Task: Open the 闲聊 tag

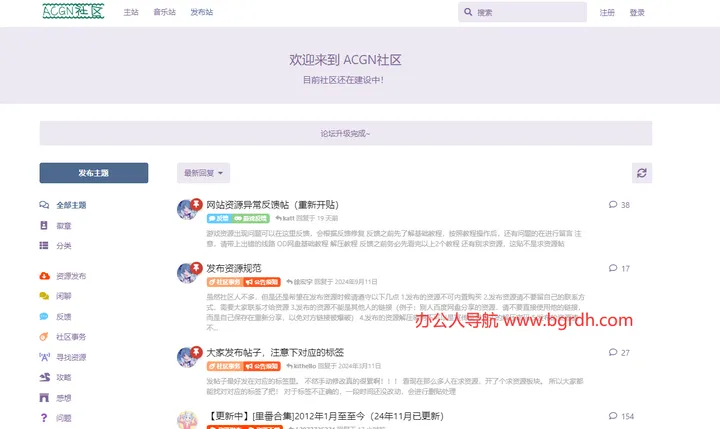Action: (x=64, y=296)
